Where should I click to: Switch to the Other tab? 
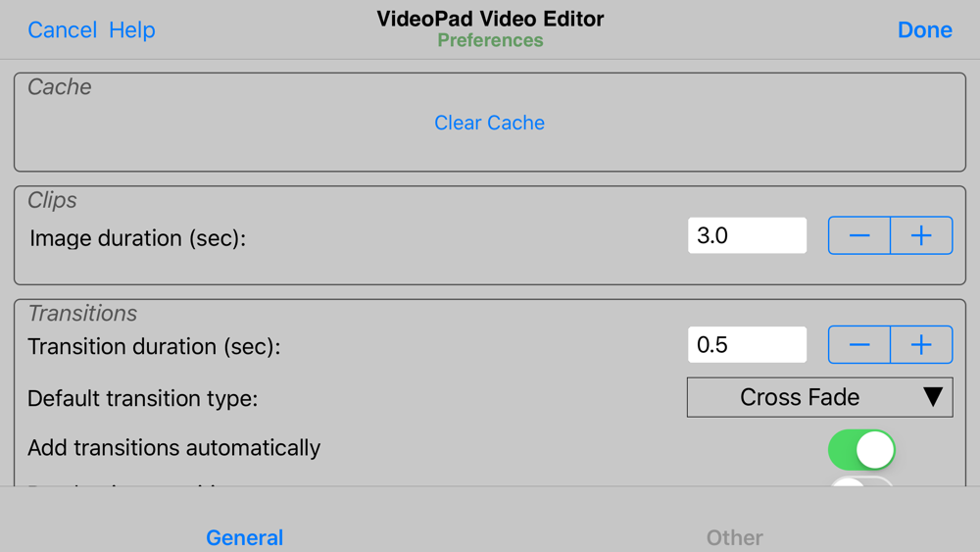point(734,537)
